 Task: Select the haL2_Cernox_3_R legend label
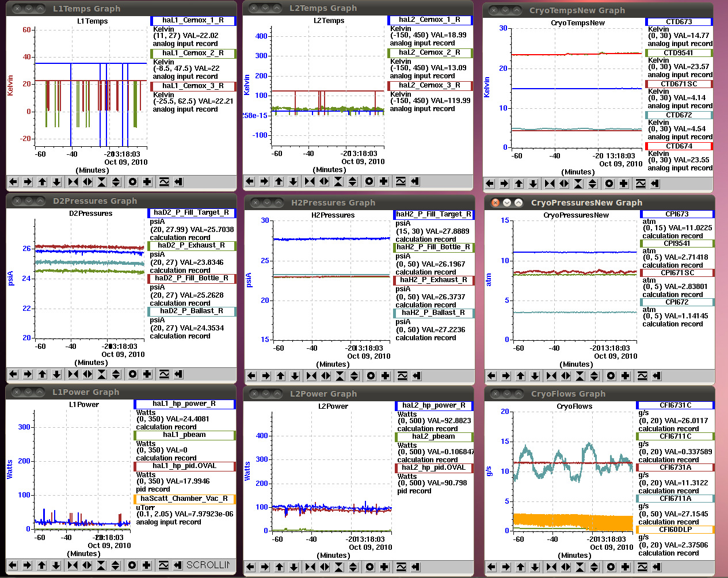click(x=430, y=85)
